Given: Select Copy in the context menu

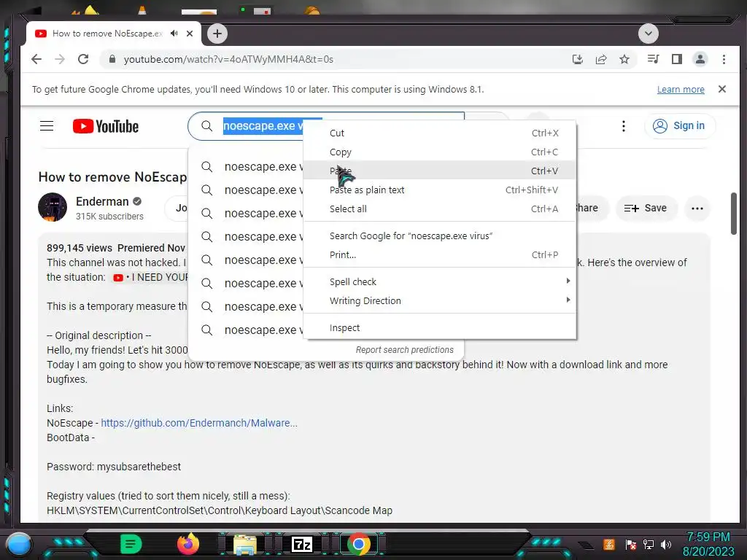Looking at the screenshot, I should click(439, 152).
